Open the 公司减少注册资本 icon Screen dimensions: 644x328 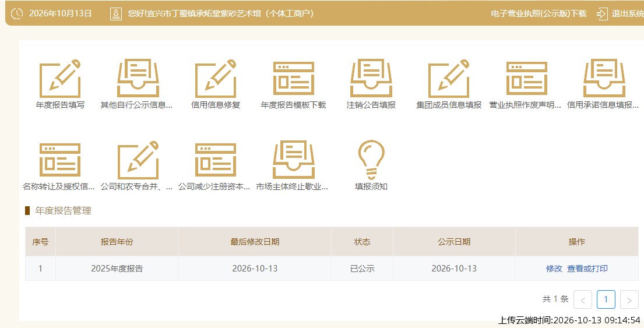pyautogui.click(x=216, y=160)
